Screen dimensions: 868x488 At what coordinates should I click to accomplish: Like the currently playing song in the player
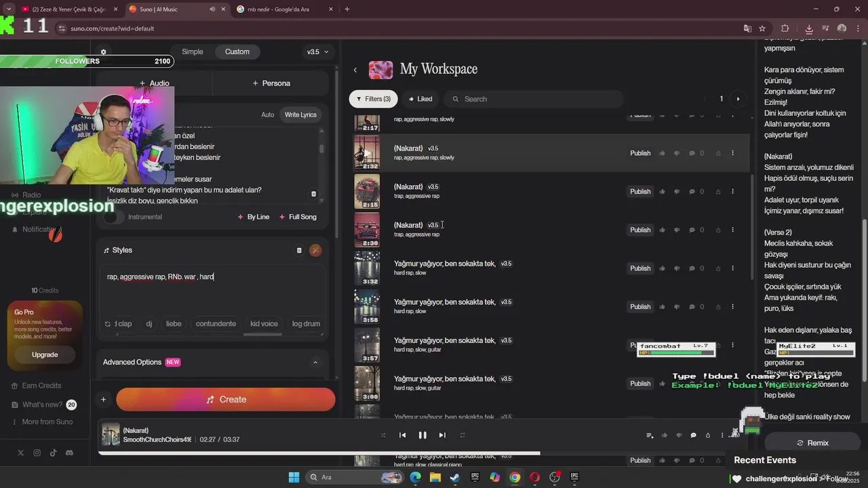(664, 435)
